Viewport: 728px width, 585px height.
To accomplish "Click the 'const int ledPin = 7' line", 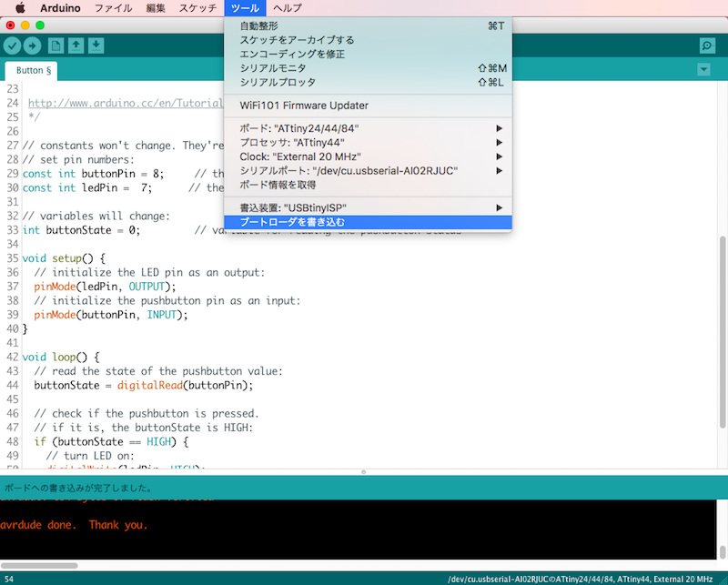I will click(x=86, y=187).
